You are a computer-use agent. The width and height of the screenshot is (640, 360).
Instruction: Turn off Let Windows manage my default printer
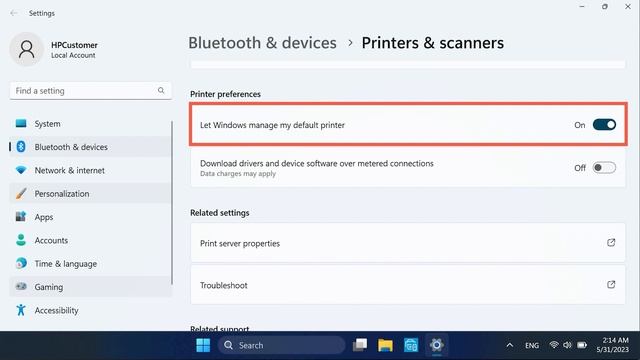click(604, 124)
